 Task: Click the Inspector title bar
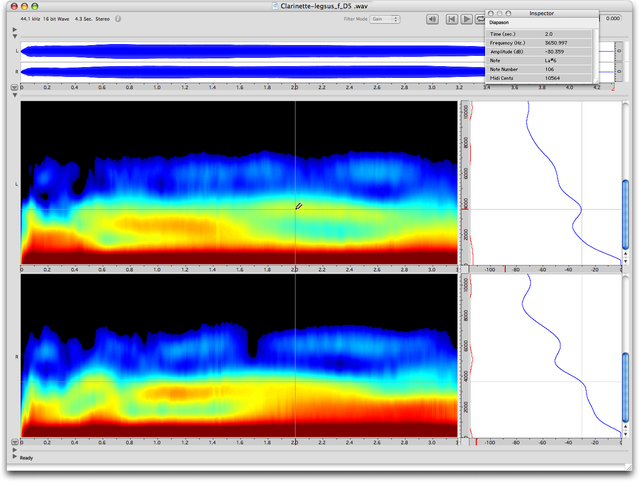[542, 13]
